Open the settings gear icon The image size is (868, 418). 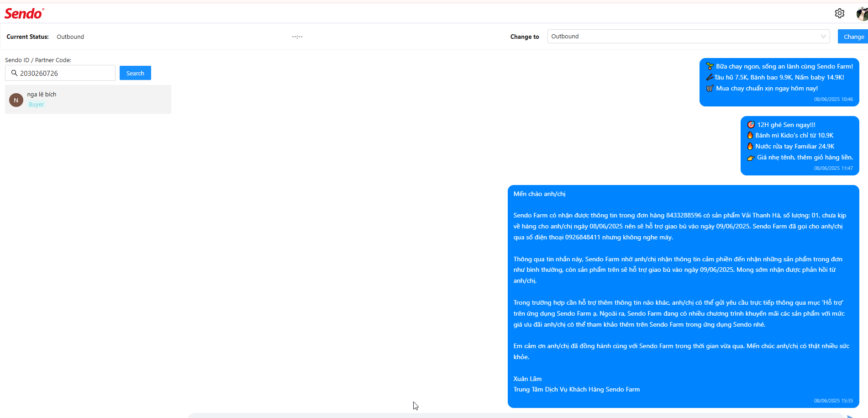coord(839,13)
